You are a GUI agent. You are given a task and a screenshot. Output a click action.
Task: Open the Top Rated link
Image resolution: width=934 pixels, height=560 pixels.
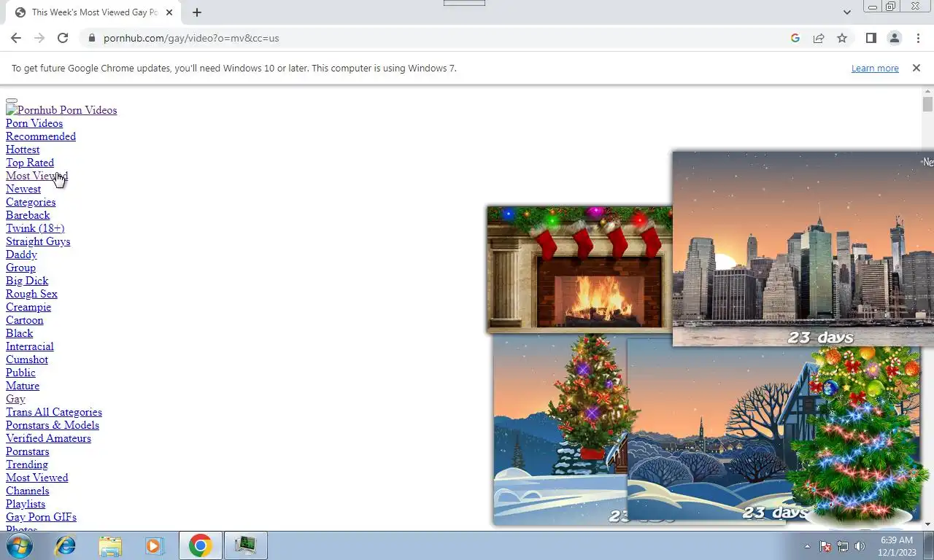click(x=30, y=163)
